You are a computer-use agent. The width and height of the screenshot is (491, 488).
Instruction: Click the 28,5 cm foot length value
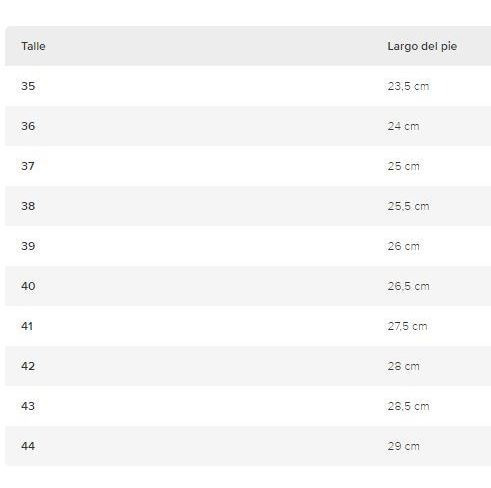408,406
